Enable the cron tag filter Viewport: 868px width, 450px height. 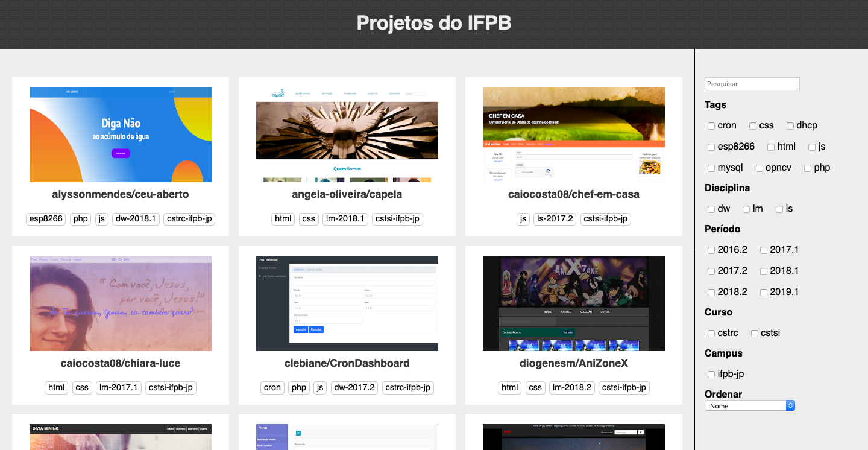coord(711,125)
